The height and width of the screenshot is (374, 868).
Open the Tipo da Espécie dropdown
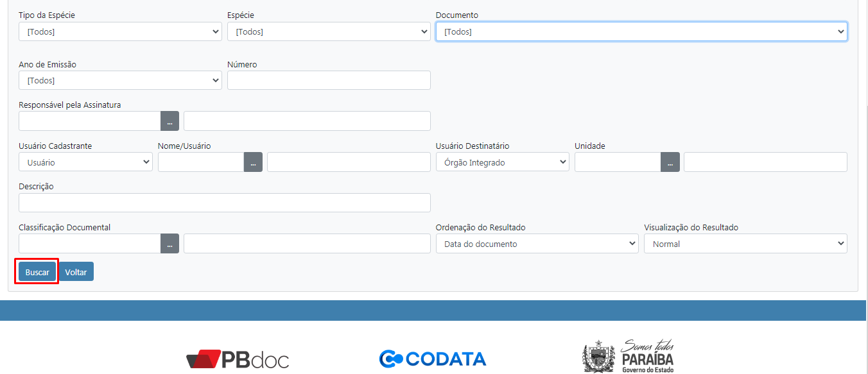(120, 31)
